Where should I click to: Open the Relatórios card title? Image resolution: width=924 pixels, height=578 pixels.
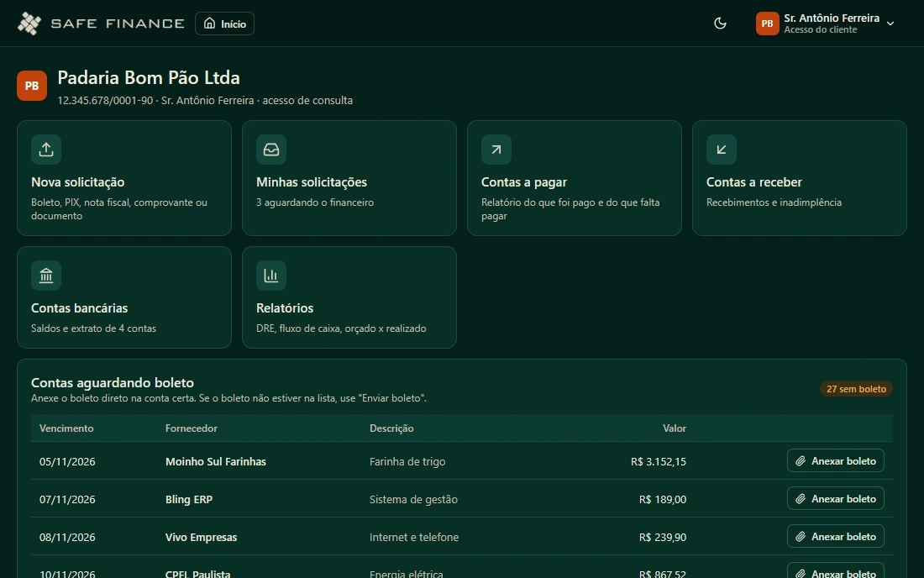[x=285, y=308]
